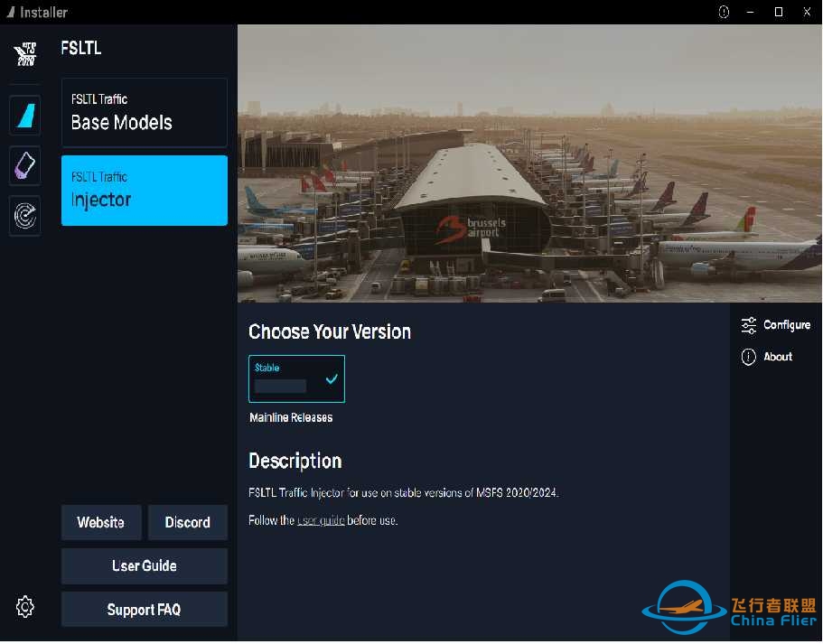Click the Description heading
Viewport: 823px width, 644px height.
click(295, 461)
